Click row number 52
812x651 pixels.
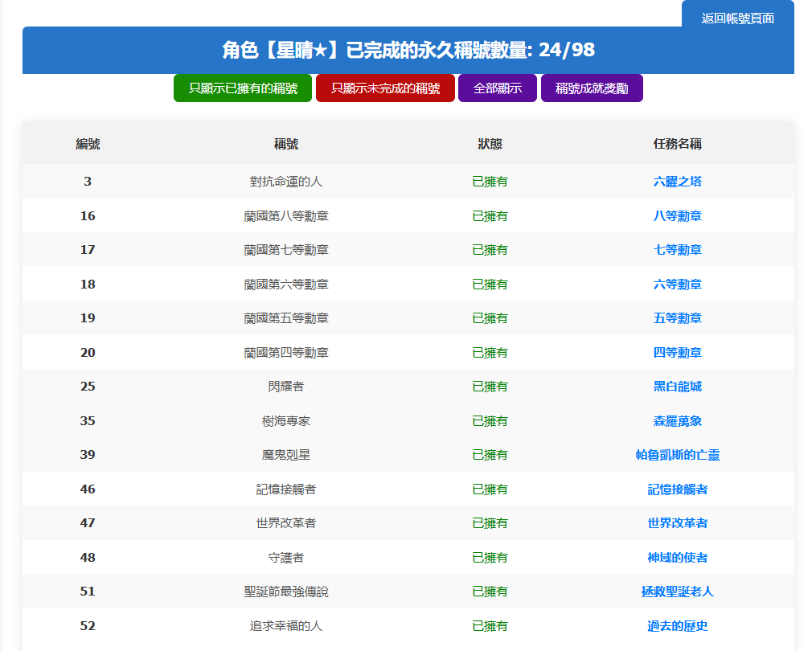[x=88, y=625]
